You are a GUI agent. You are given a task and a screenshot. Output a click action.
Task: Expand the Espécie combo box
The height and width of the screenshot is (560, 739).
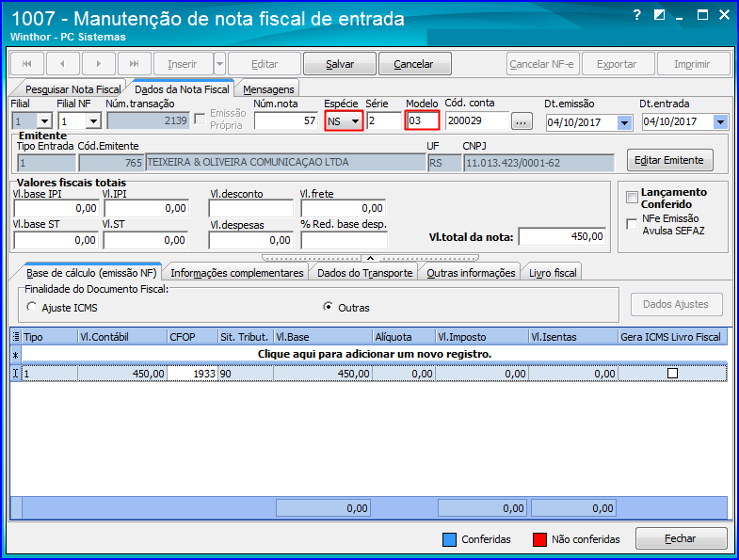[x=355, y=121]
